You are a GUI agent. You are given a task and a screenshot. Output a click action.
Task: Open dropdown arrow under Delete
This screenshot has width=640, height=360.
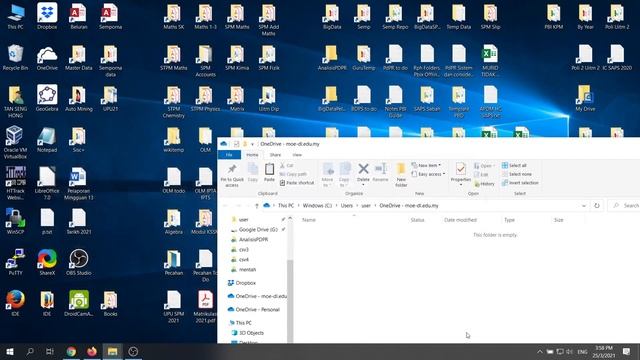click(363, 185)
